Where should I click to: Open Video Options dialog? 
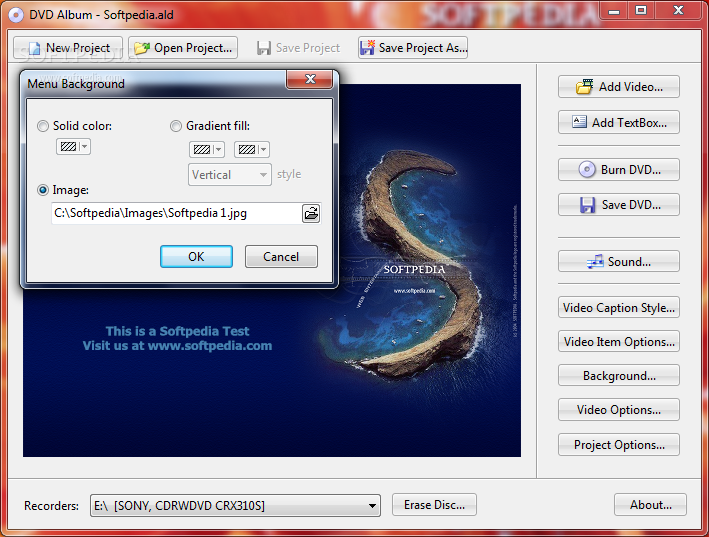619,410
